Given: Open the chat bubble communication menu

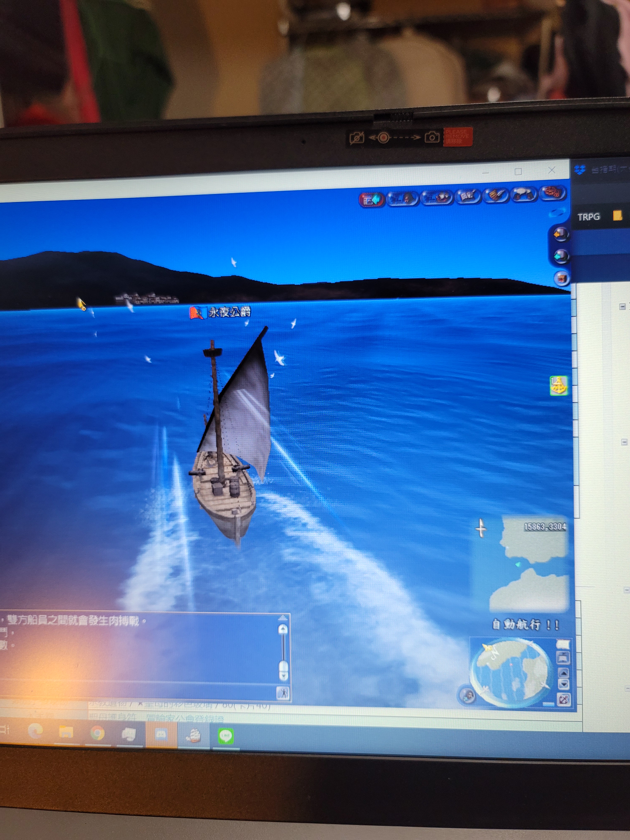Looking at the screenshot, I should tap(524, 194).
